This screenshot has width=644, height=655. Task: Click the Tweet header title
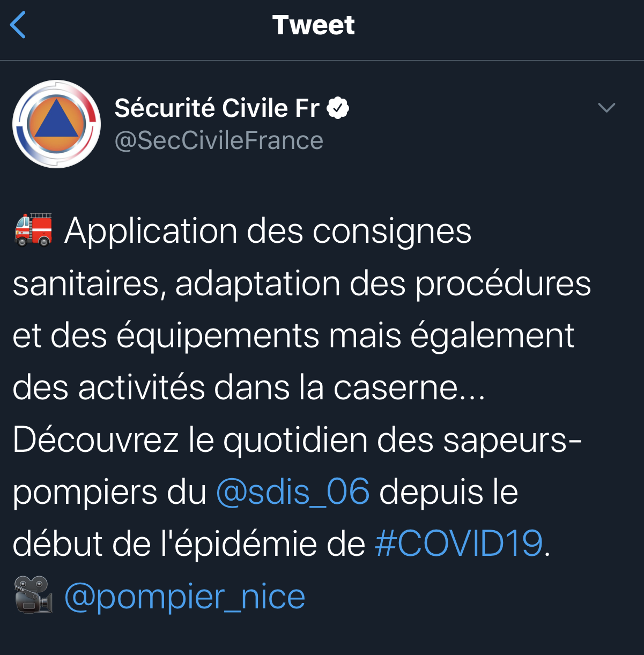[x=314, y=25]
